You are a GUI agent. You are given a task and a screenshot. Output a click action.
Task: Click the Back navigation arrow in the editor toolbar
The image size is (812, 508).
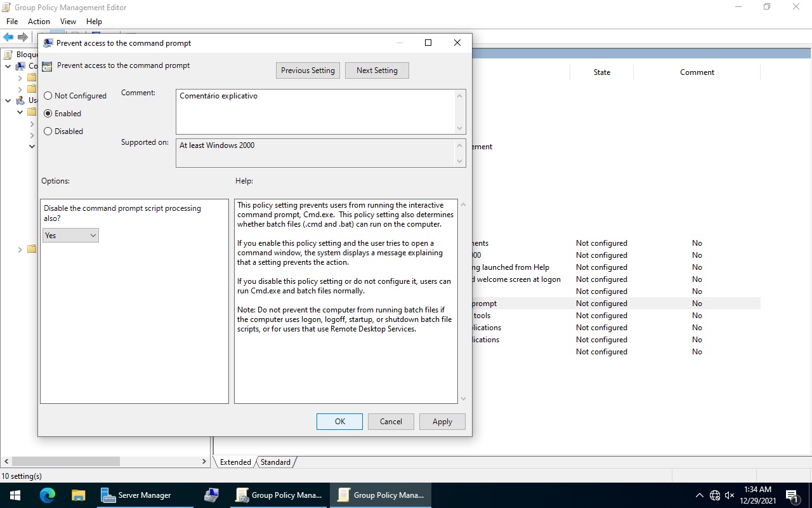(x=8, y=36)
